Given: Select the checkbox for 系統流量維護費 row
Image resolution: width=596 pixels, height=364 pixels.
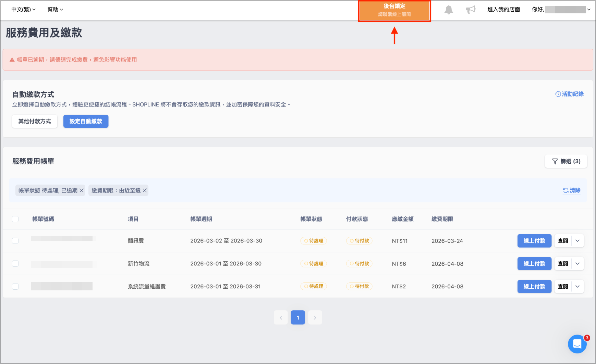Looking at the screenshot, I should (15, 286).
